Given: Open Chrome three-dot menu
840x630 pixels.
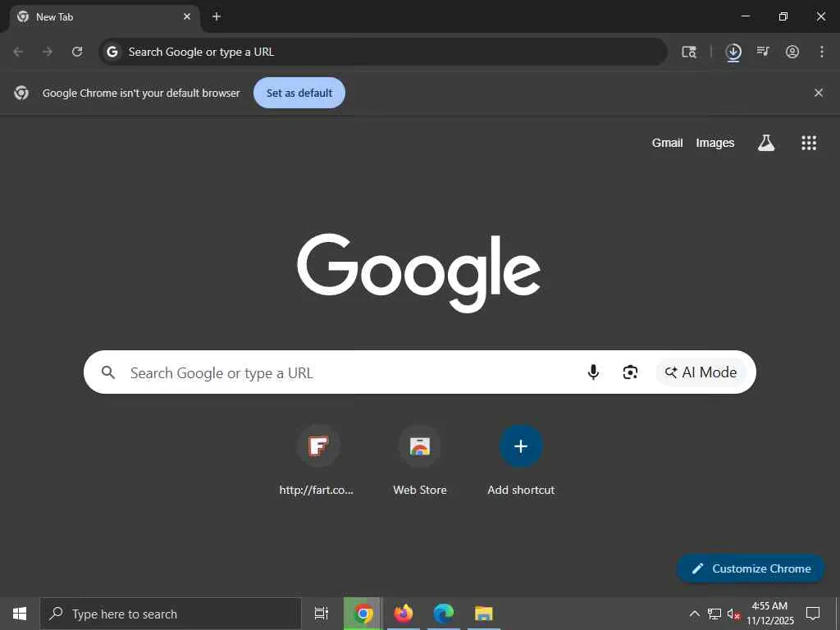Looking at the screenshot, I should coord(822,52).
